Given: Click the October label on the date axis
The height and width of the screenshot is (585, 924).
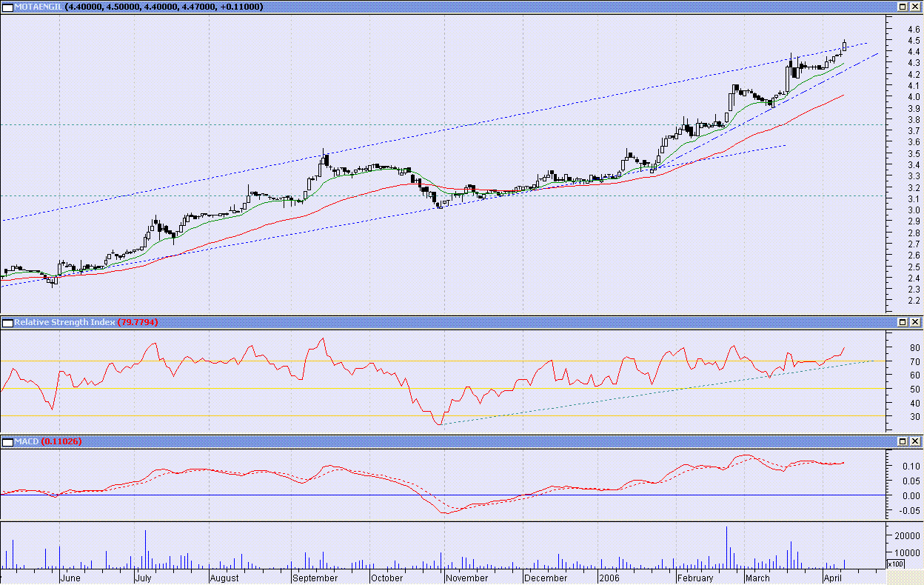Looking at the screenshot, I should pos(387,578).
